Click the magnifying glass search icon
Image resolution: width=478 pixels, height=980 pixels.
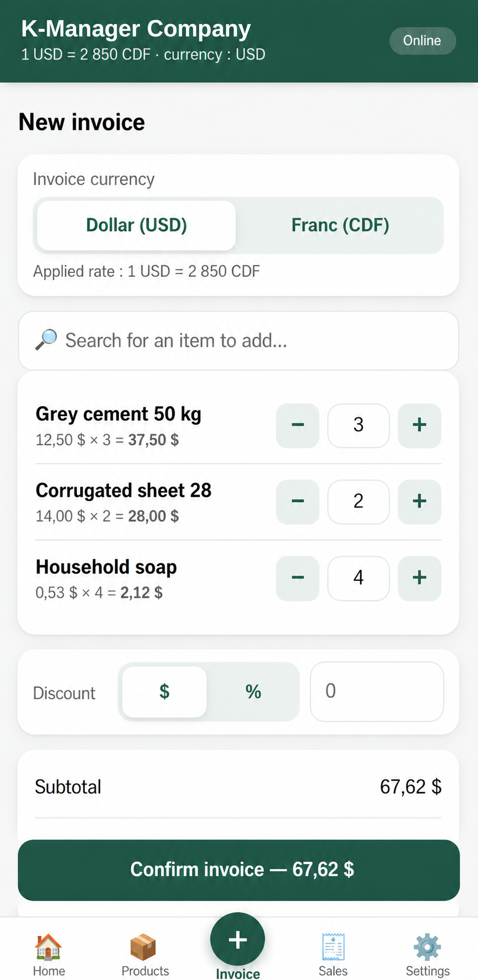(x=46, y=340)
